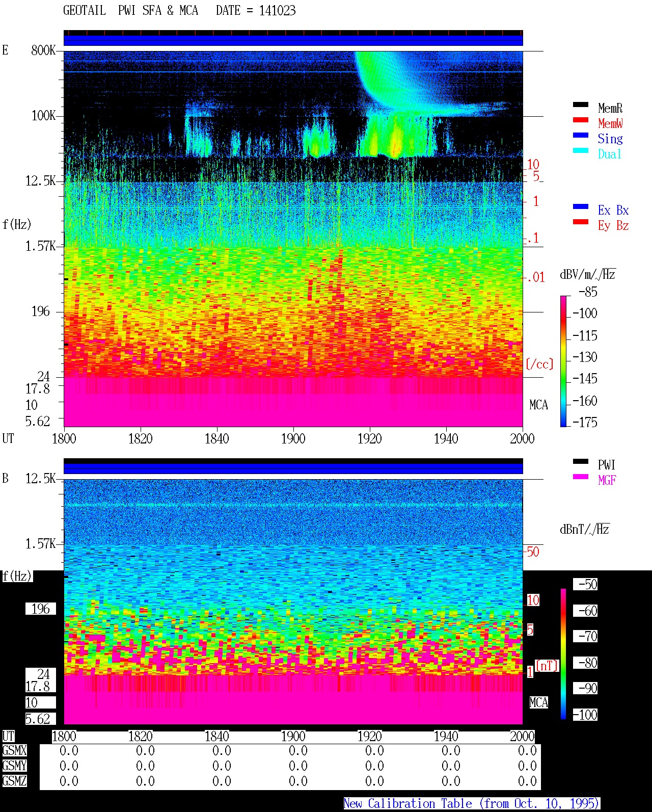Click the Ex Bx legend label
The image size is (652, 812).
[x=613, y=210]
